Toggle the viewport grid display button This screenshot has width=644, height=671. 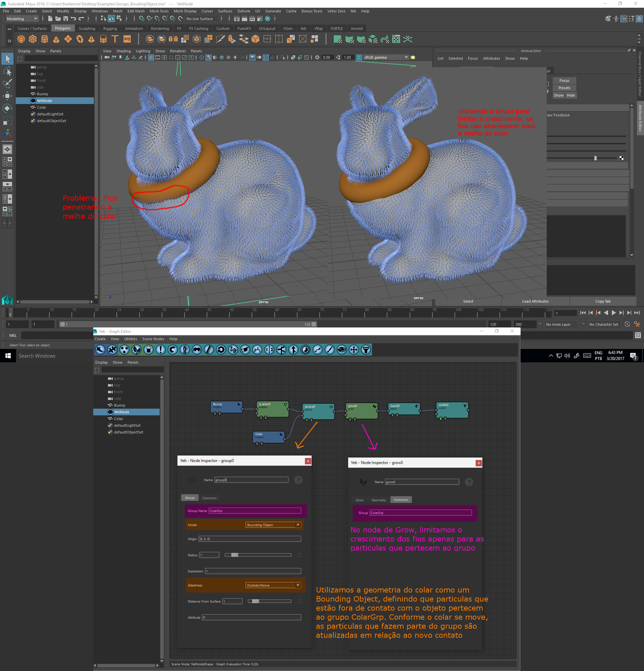pos(151,57)
